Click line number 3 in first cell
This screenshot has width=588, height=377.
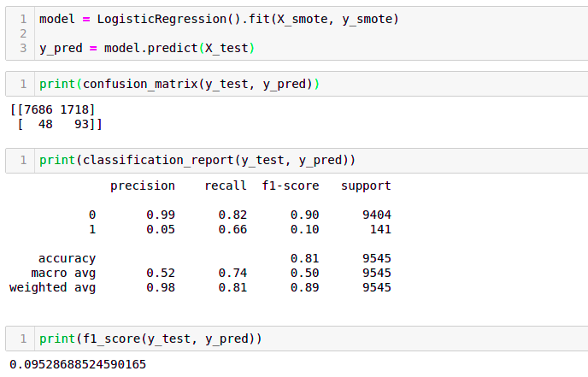(21, 48)
